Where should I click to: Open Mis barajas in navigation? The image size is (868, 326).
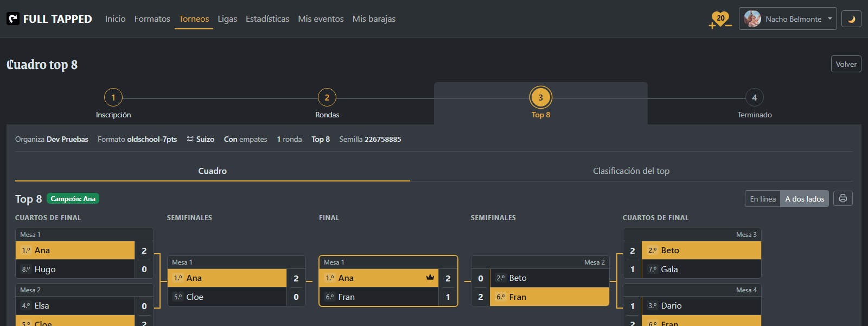point(374,19)
